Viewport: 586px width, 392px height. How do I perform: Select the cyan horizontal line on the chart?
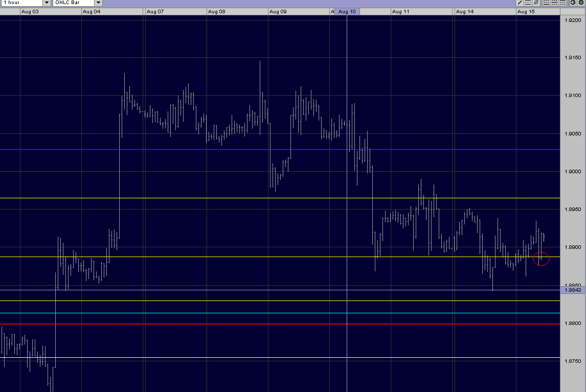(280, 313)
